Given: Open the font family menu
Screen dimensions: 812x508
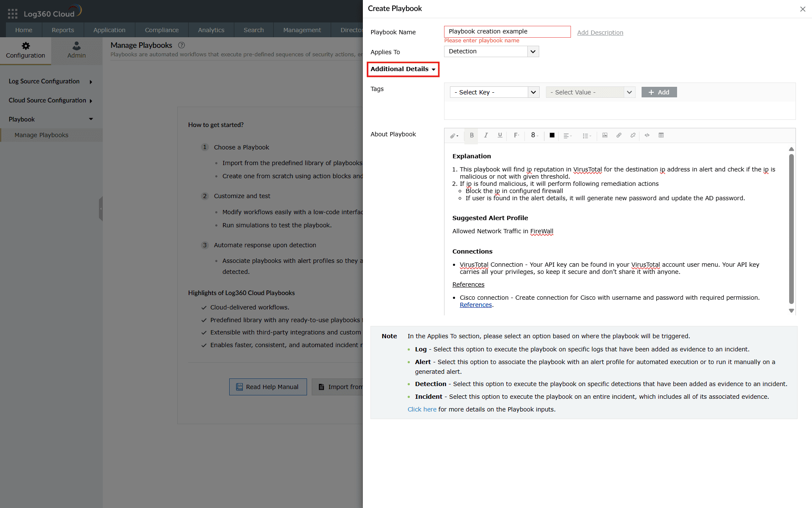Looking at the screenshot, I should (516, 135).
